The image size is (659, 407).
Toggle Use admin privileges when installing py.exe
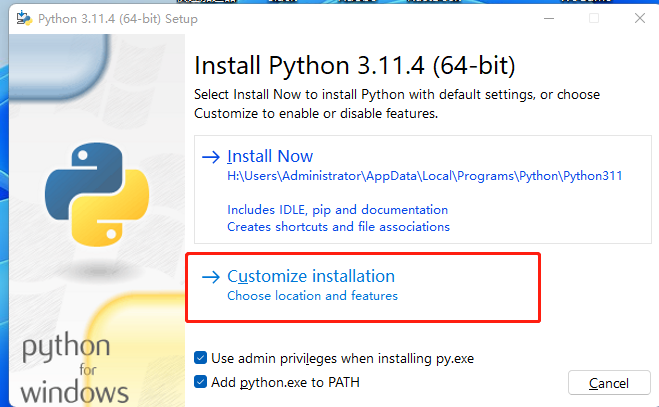[200, 358]
